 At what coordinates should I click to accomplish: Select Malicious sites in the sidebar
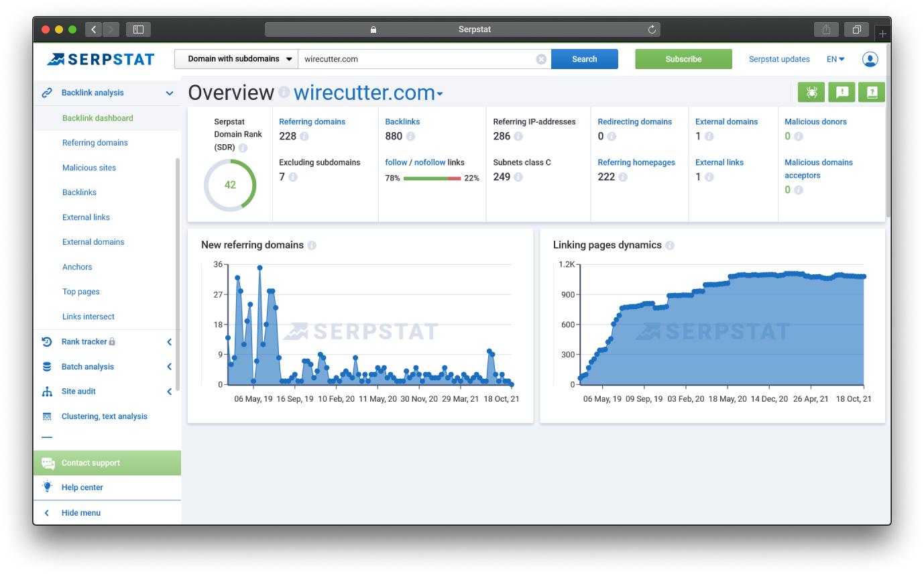click(89, 168)
